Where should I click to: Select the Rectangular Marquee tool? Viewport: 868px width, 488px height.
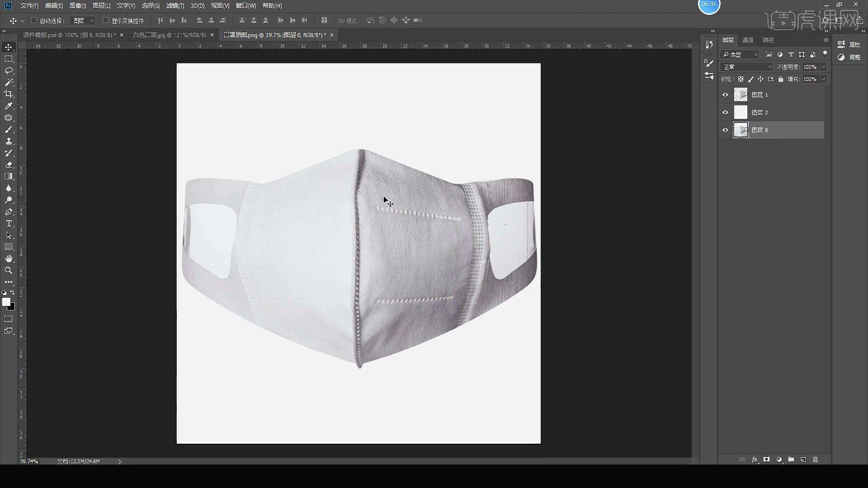click(x=9, y=59)
